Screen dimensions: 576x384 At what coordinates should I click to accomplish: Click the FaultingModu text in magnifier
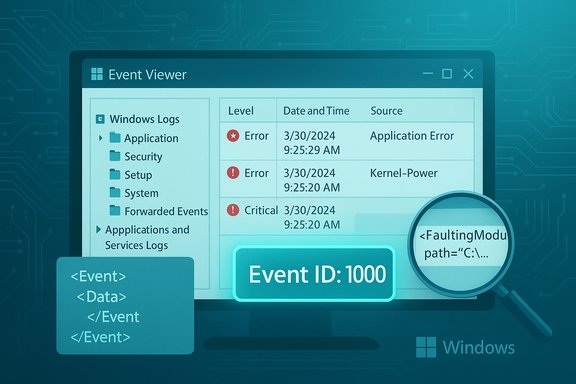pos(463,235)
